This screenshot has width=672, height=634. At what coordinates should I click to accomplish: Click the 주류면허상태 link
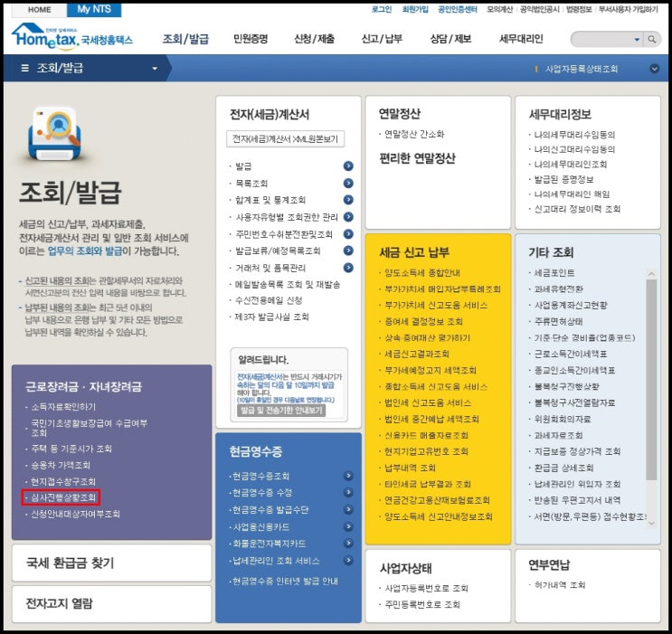[558, 321]
